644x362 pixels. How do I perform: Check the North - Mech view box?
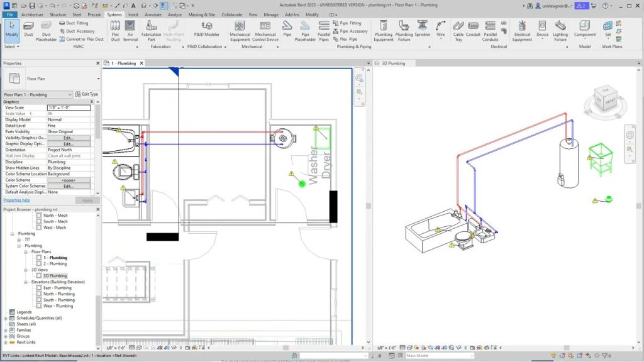pyautogui.click(x=39, y=215)
